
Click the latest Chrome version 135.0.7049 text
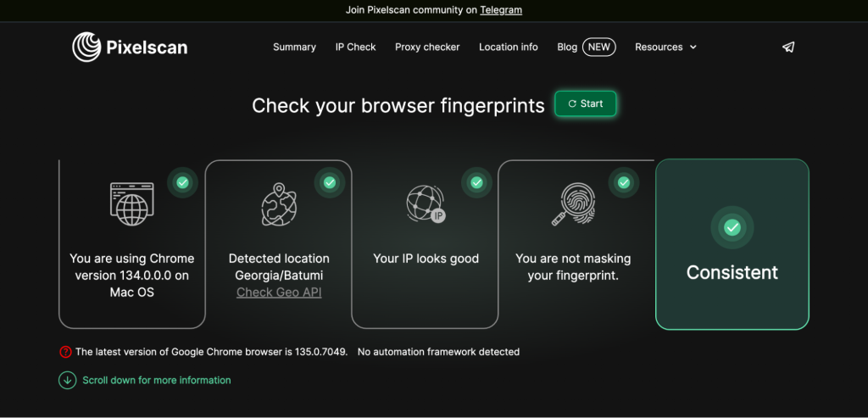coord(211,352)
